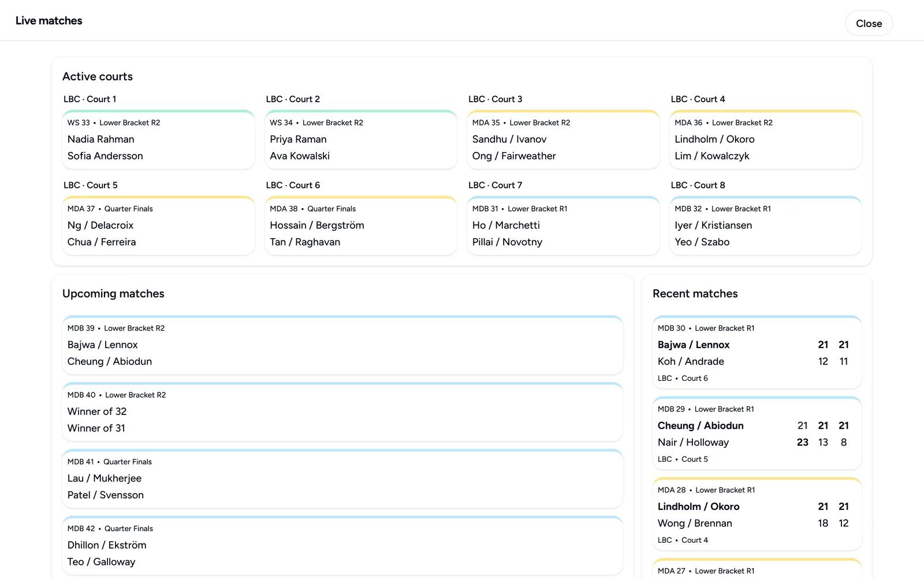Click Koh / Andrade in recent matches
Viewport: 924px width, 578px height.
click(x=691, y=362)
